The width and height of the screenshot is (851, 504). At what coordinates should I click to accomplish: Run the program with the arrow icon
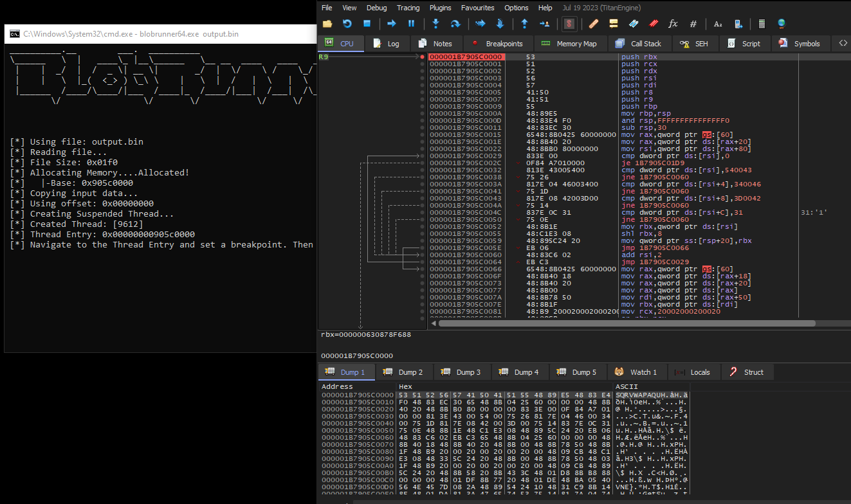391,24
